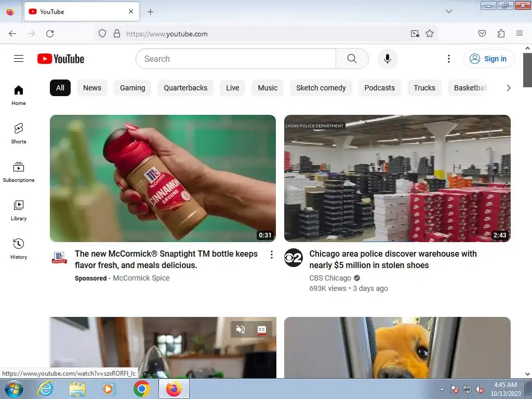The height and width of the screenshot is (399, 532).
Task: Open Shorts in sidebar
Action: tap(19, 134)
